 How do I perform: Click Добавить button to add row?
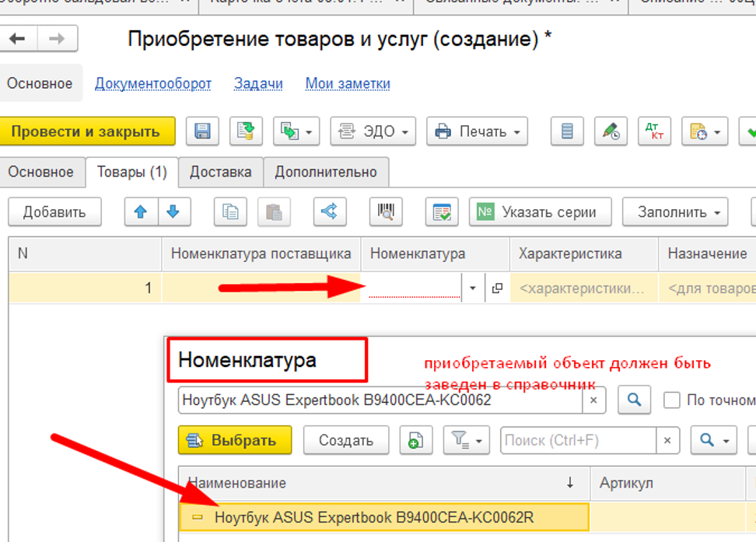click(x=54, y=212)
